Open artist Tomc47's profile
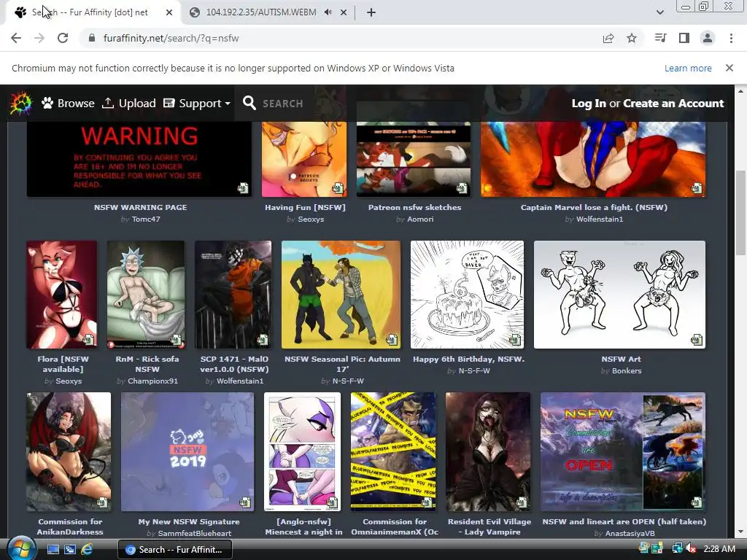Viewport: 747px width, 560px height. tap(146, 219)
